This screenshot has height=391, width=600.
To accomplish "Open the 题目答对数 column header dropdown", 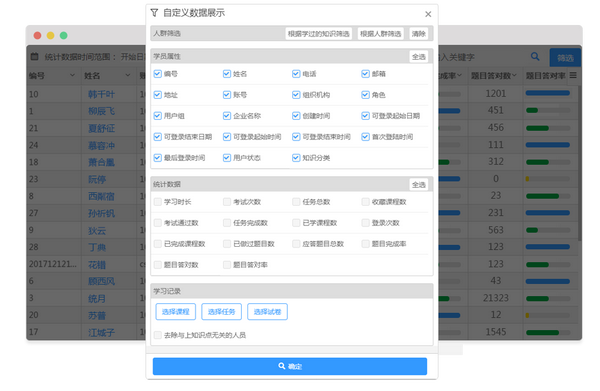I will [514, 75].
